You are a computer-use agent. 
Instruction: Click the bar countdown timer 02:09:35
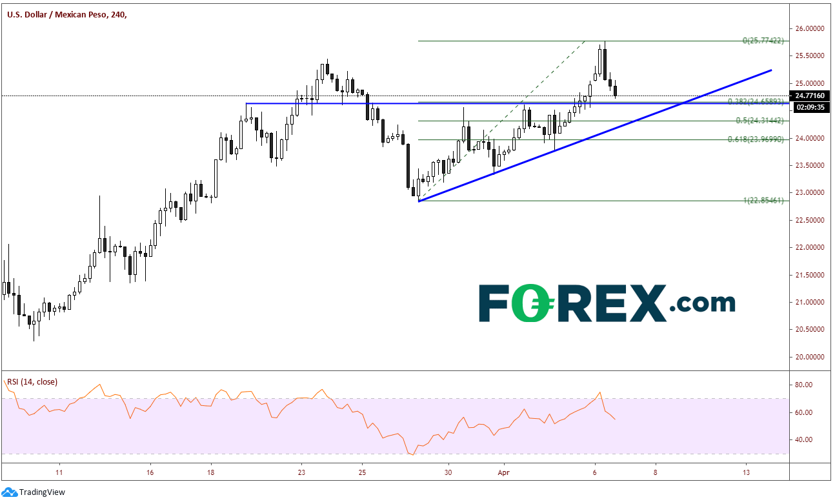coord(811,106)
